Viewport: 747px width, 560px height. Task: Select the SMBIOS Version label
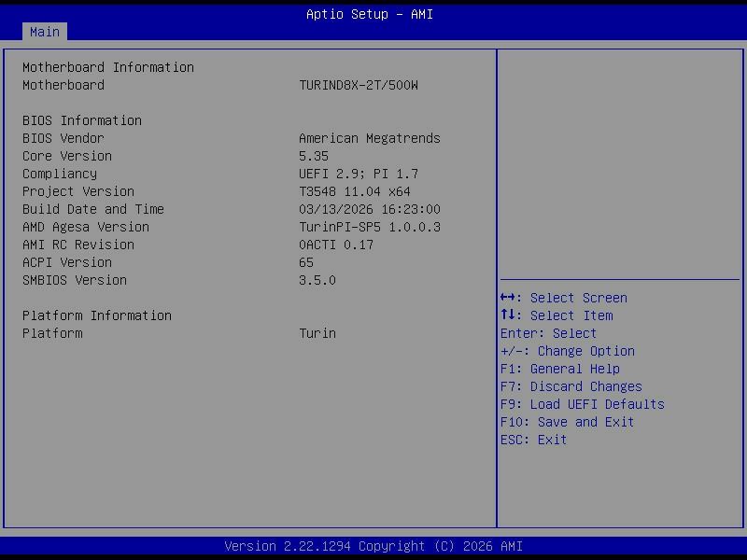[x=75, y=280]
